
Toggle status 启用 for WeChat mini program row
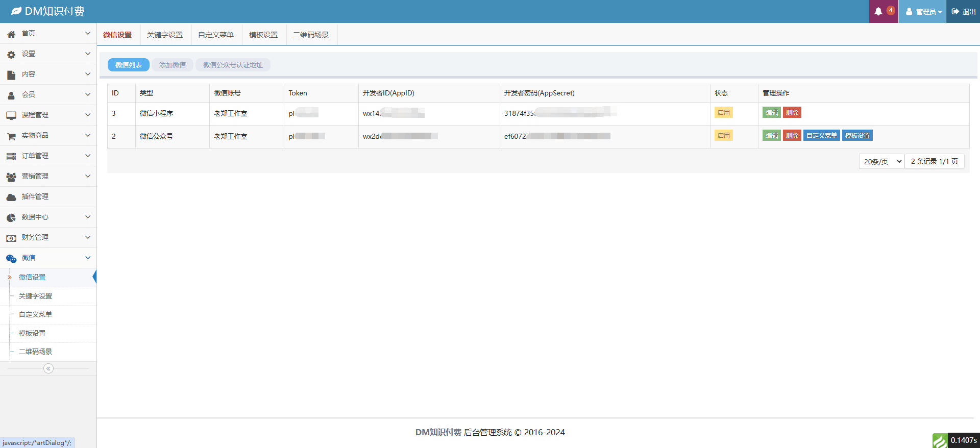click(x=723, y=113)
